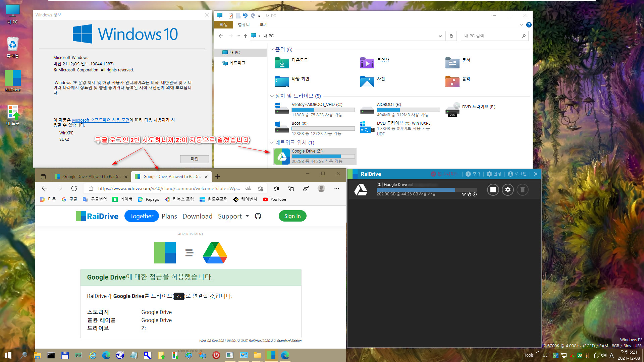Open the 다운로드 folder in 내 PC

tap(291, 62)
